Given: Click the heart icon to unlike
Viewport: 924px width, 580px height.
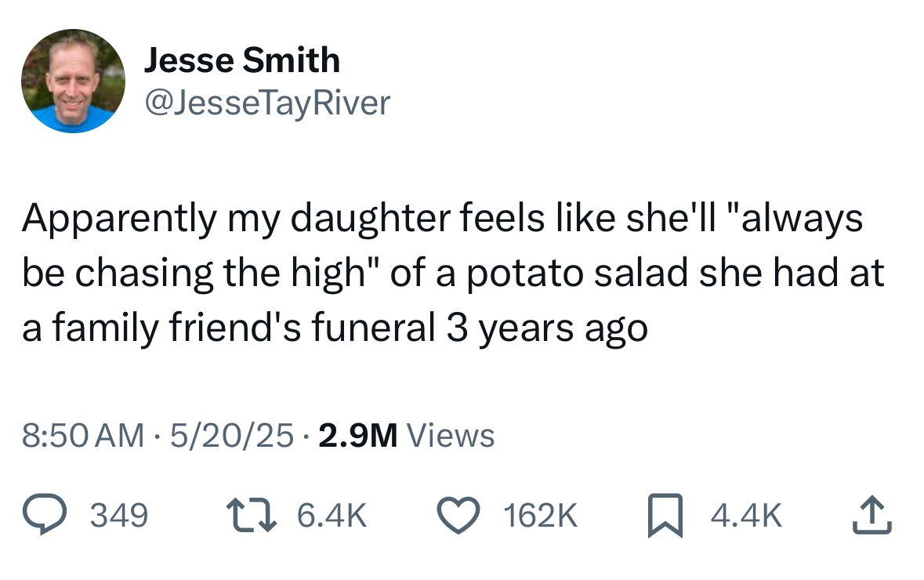Looking at the screenshot, I should click(458, 513).
